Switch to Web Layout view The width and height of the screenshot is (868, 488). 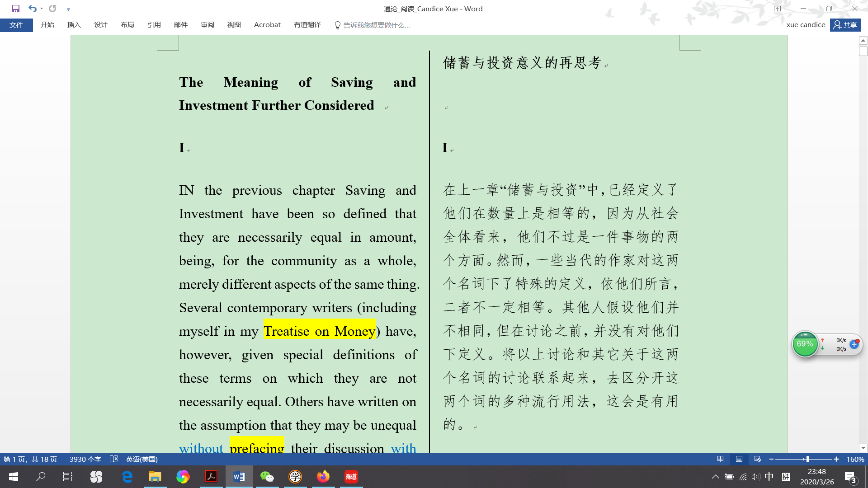point(758,459)
